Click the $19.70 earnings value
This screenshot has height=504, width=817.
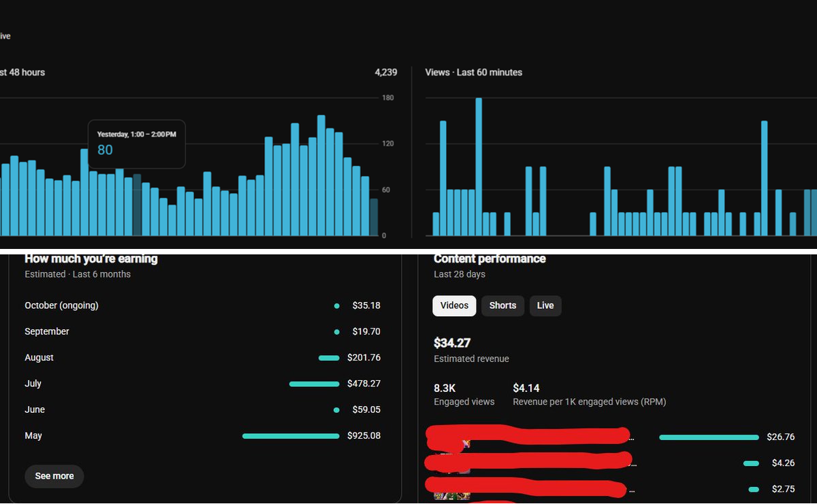click(x=366, y=331)
